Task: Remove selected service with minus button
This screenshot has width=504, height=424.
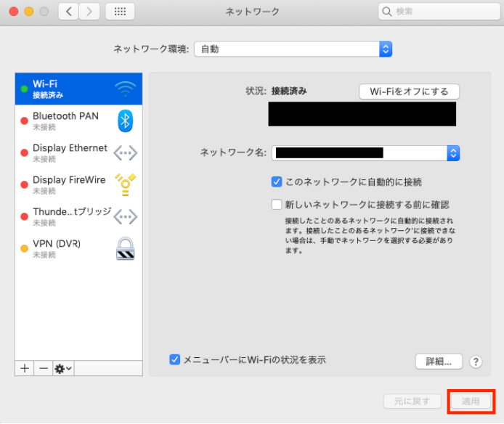Action: 44,368
